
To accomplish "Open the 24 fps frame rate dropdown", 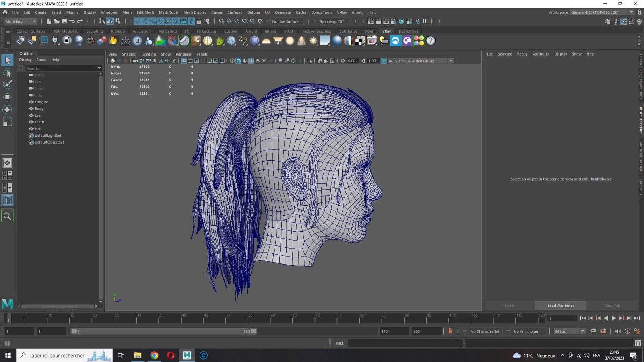I will [x=569, y=331].
